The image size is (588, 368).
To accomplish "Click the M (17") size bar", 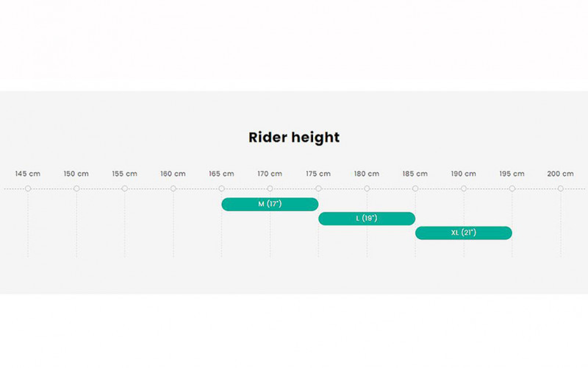I will click(270, 204).
